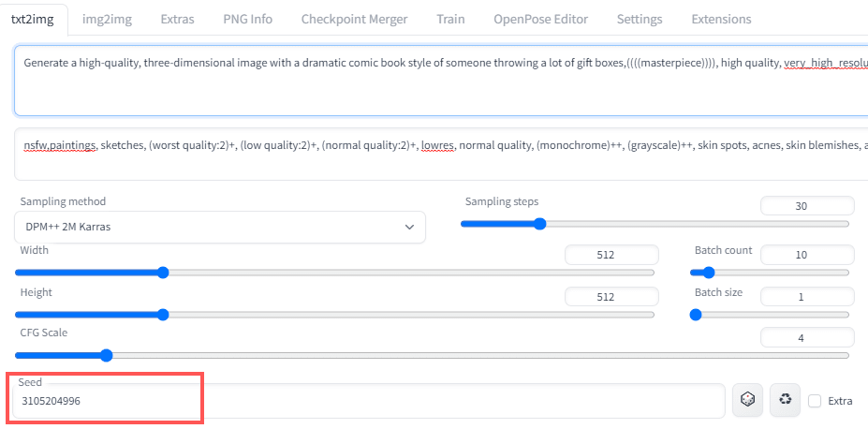Click the Batch count slider handle
The image size is (868, 429).
pos(708,273)
